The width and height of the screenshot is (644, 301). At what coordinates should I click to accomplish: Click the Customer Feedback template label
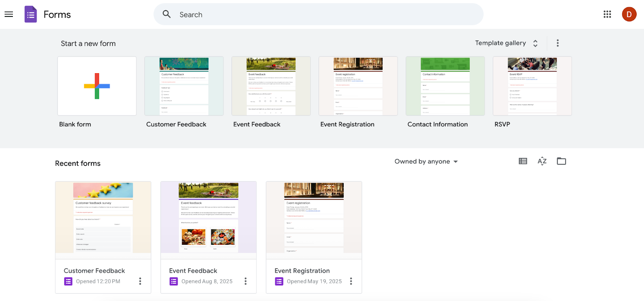click(176, 125)
